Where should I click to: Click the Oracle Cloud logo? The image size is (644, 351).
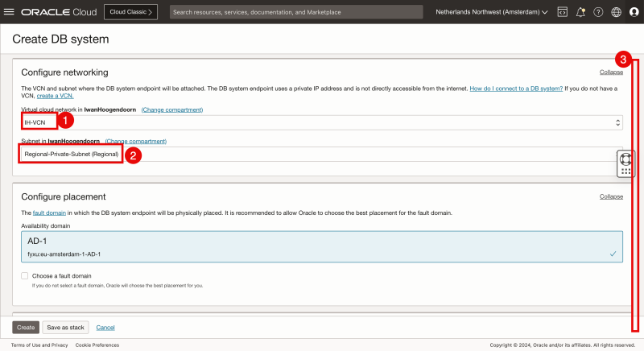click(59, 12)
